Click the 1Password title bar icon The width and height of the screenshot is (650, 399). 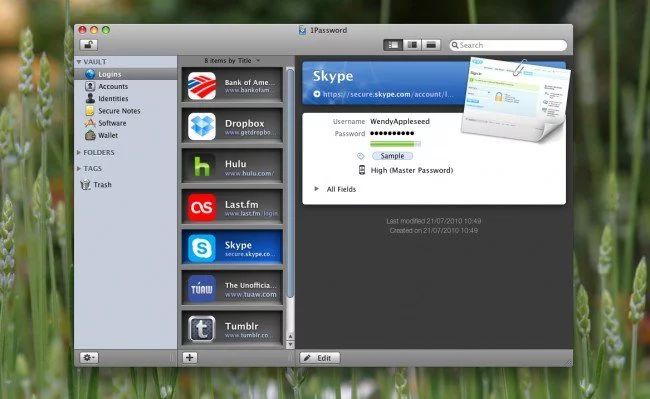303,30
